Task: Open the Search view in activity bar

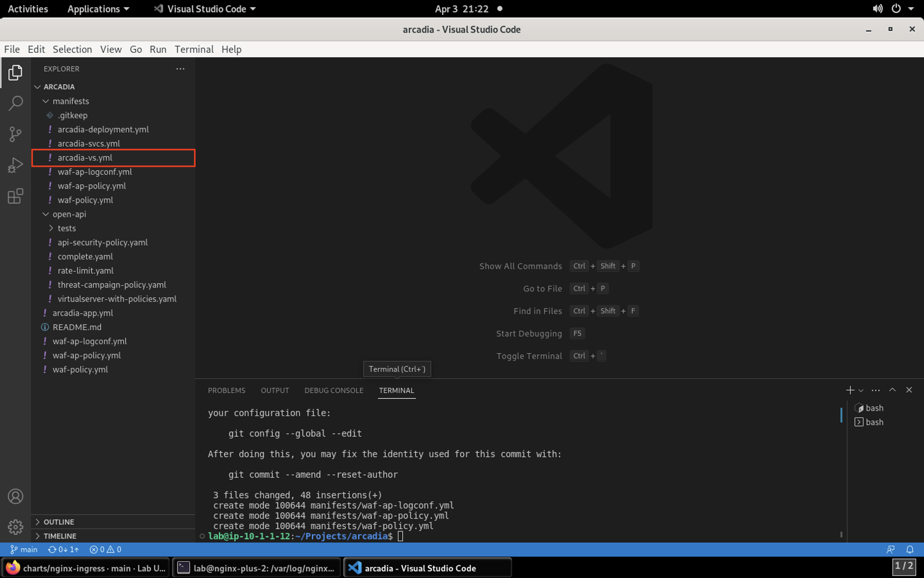Action: (x=15, y=103)
